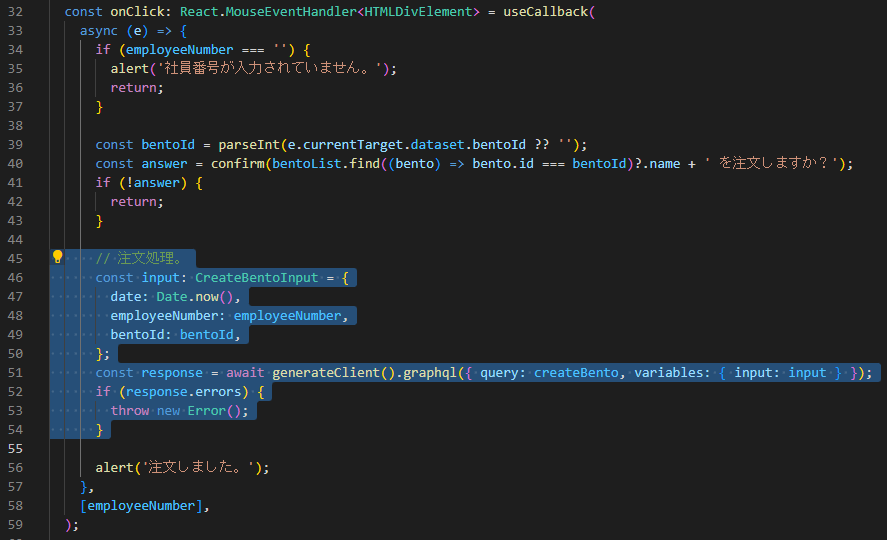
Task: Click the 'return' keyword on line 36
Action: (x=133, y=88)
